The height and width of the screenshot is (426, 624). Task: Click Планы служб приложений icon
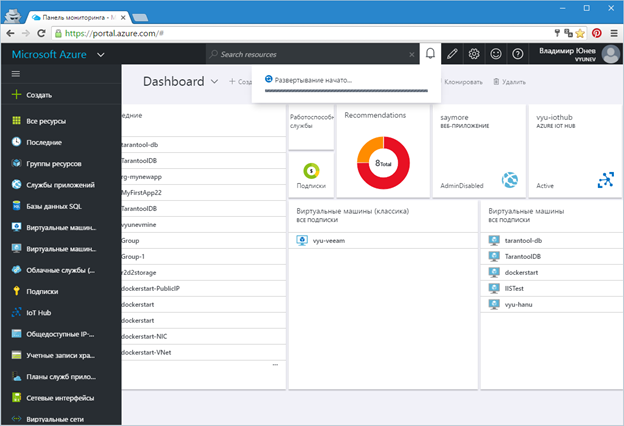16,376
